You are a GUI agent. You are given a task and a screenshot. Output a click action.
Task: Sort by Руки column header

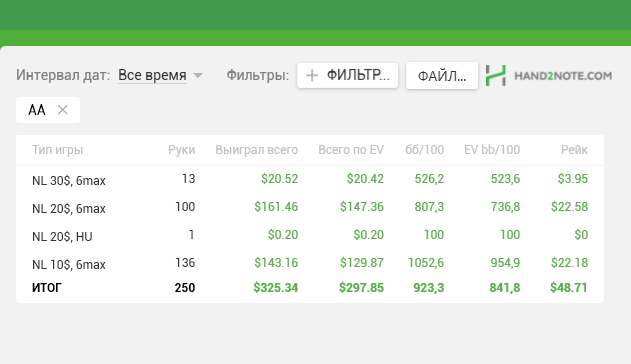click(x=181, y=150)
